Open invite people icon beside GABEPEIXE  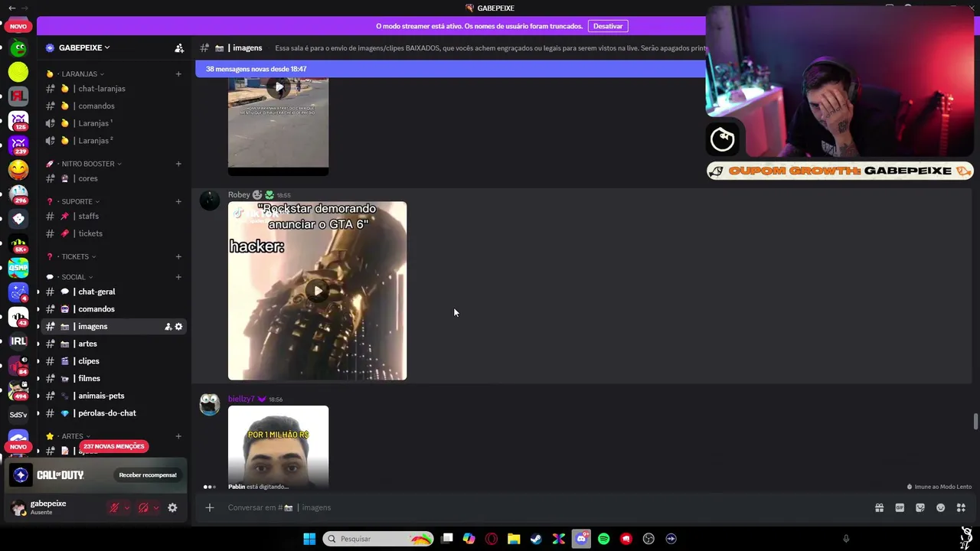click(x=179, y=48)
